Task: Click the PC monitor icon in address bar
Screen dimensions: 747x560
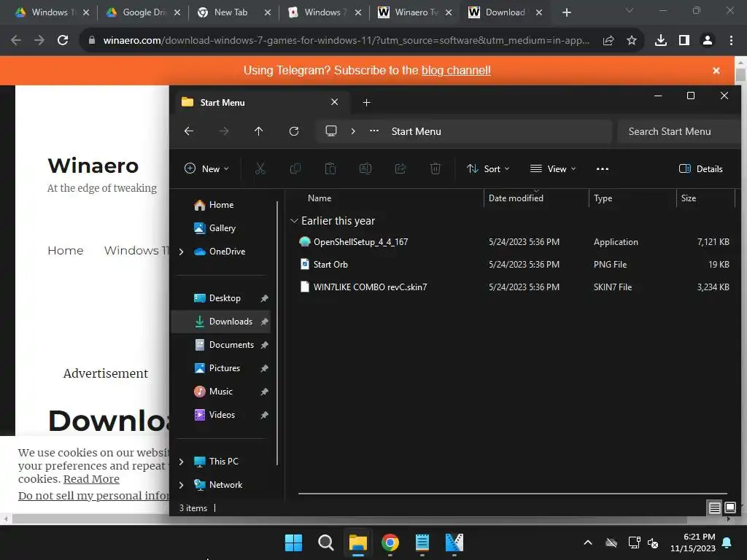Action: tap(331, 131)
